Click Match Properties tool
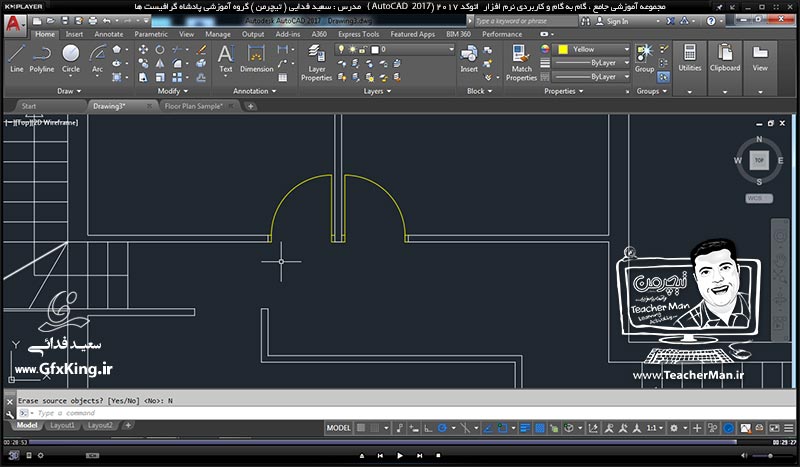Image resolution: width=800 pixels, height=467 pixels. pos(521,63)
